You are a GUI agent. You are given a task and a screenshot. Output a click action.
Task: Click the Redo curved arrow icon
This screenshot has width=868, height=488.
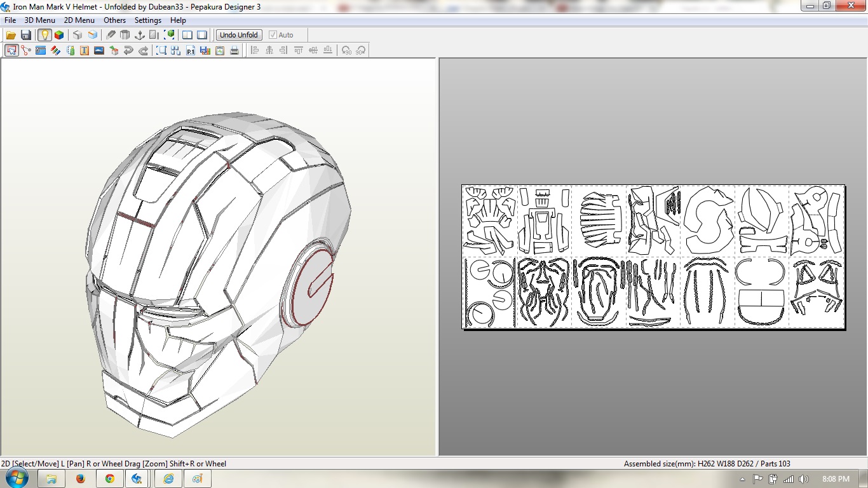click(144, 50)
